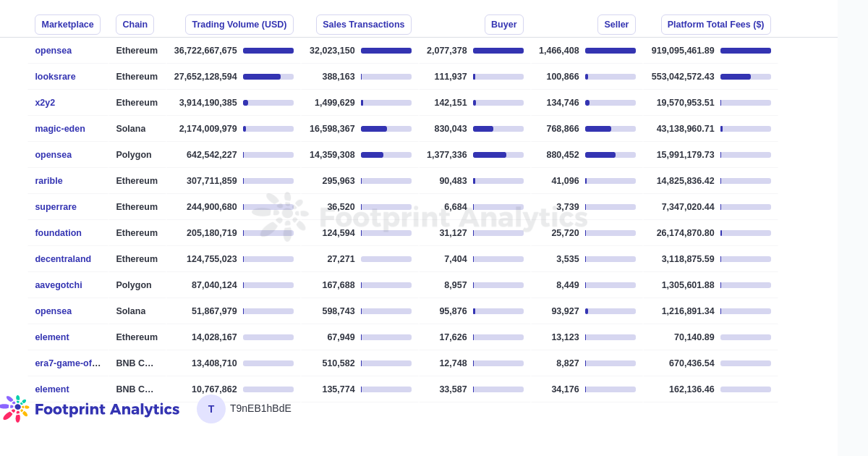Click the T user avatar circle
This screenshot has width=868, height=456.
point(211,409)
